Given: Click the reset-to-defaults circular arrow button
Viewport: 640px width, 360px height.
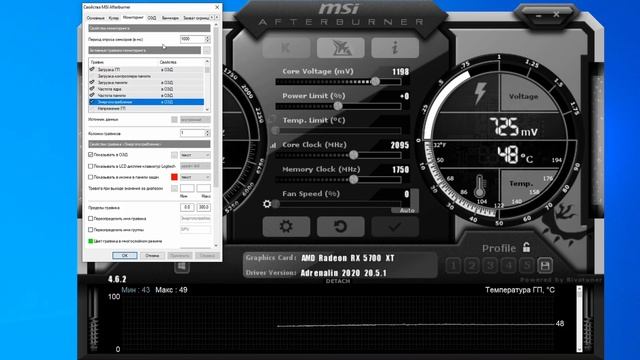Looking at the screenshot, I should 340,227.
